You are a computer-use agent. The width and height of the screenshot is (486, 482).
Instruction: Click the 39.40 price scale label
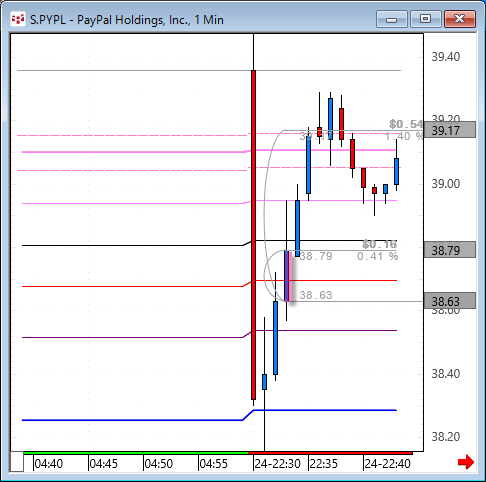tap(446, 57)
